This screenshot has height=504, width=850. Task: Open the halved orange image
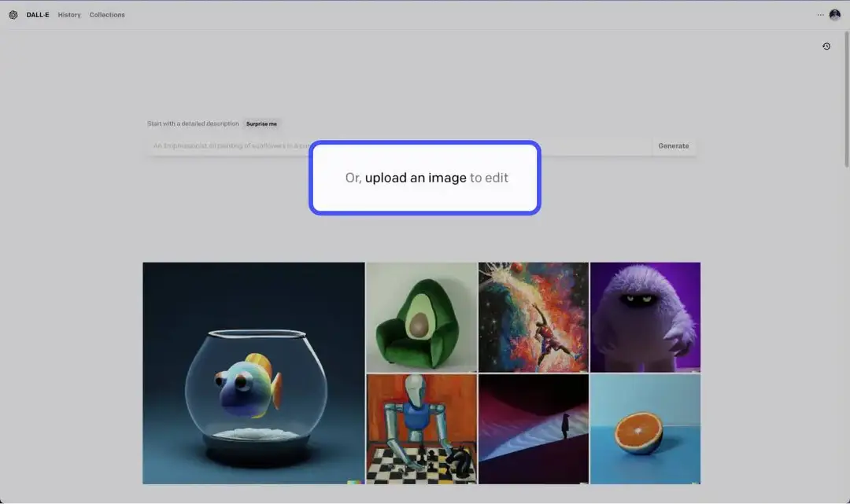pyautogui.click(x=645, y=429)
